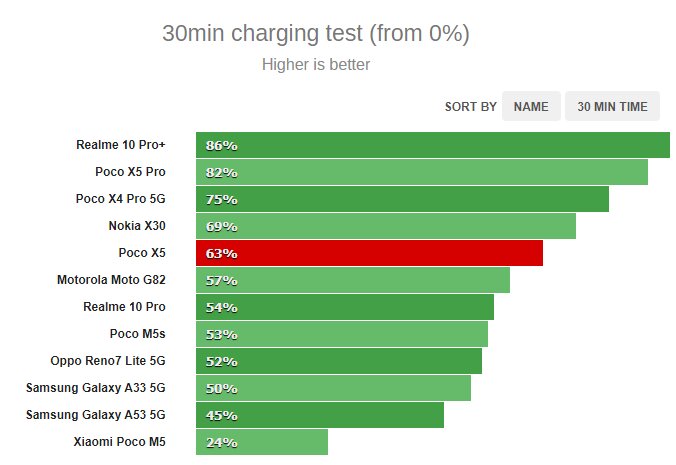This screenshot has width=676, height=465.
Task: Sort by 30 MIN TIME
Action: (612, 107)
